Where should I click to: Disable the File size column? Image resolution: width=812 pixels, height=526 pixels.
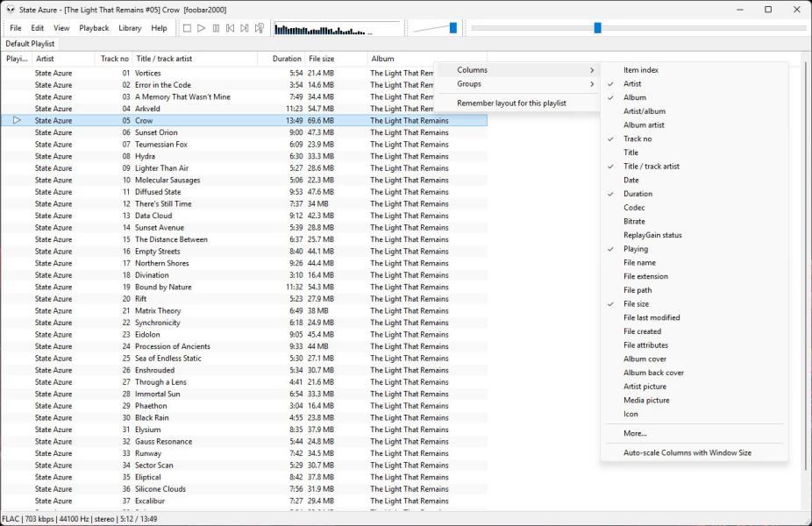pyautogui.click(x=636, y=304)
